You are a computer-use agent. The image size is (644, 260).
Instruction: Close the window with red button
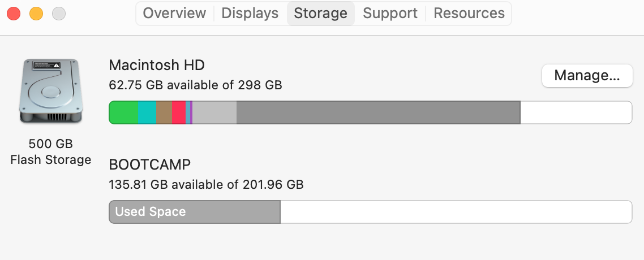click(x=14, y=13)
